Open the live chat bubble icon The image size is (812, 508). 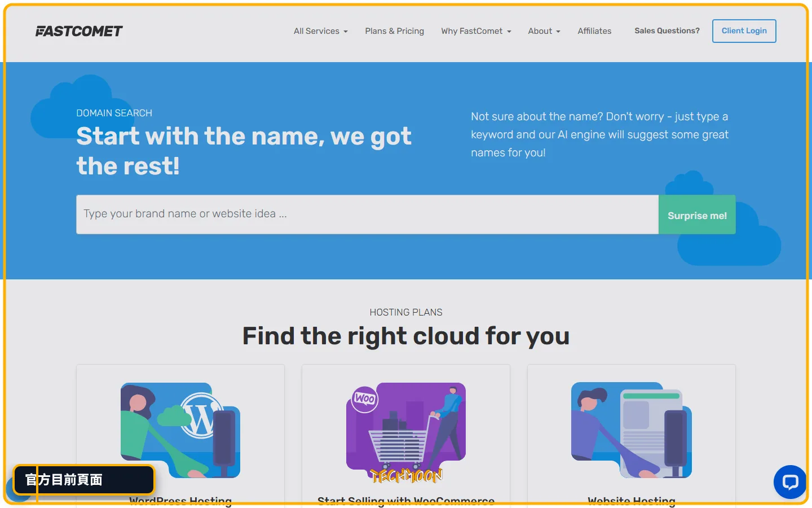click(790, 482)
